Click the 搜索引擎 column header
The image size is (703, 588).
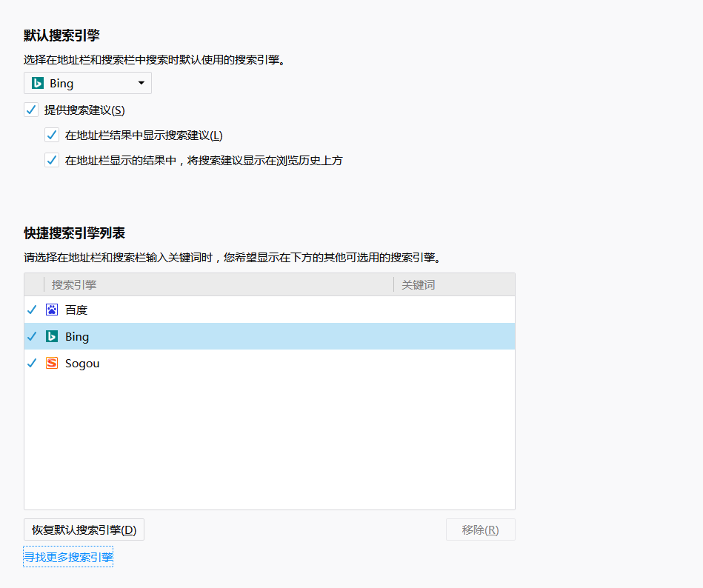(219, 284)
